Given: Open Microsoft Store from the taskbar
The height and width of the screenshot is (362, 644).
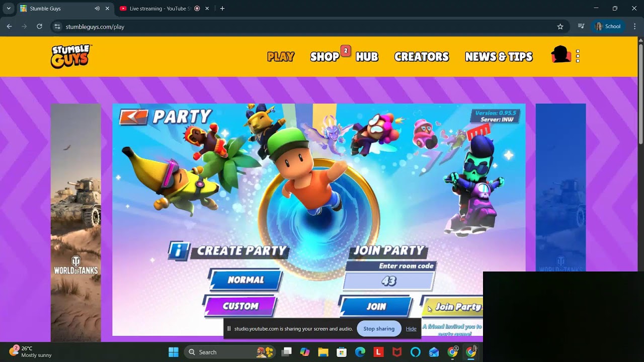Looking at the screenshot, I should [x=342, y=352].
